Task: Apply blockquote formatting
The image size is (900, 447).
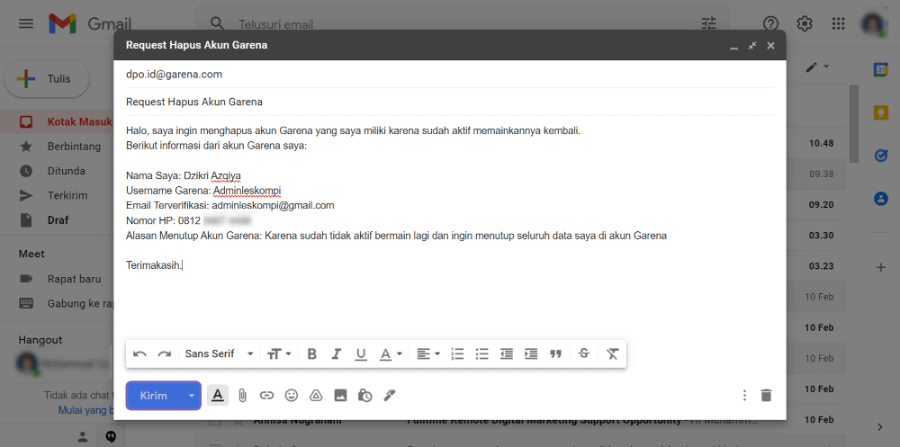Action: 556,354
